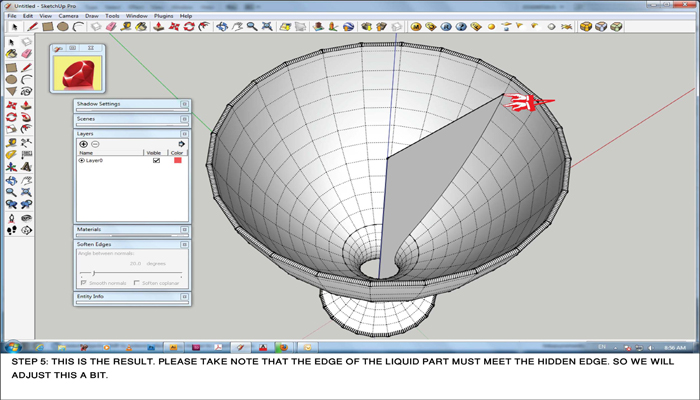Open the Camera menu

pyautogui.click(x=68, y=16)
